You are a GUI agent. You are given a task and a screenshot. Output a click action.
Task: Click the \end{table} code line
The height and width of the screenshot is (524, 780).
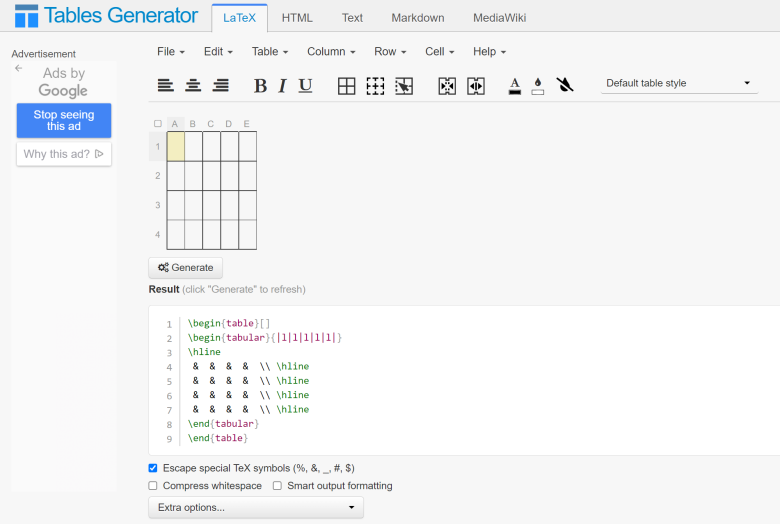[x=217, y=438]
